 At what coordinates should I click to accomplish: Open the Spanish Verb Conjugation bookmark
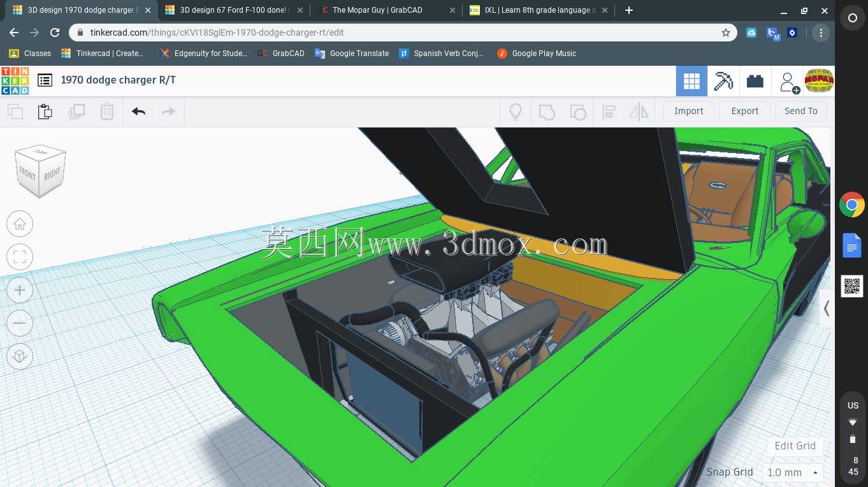pos(441,54)
